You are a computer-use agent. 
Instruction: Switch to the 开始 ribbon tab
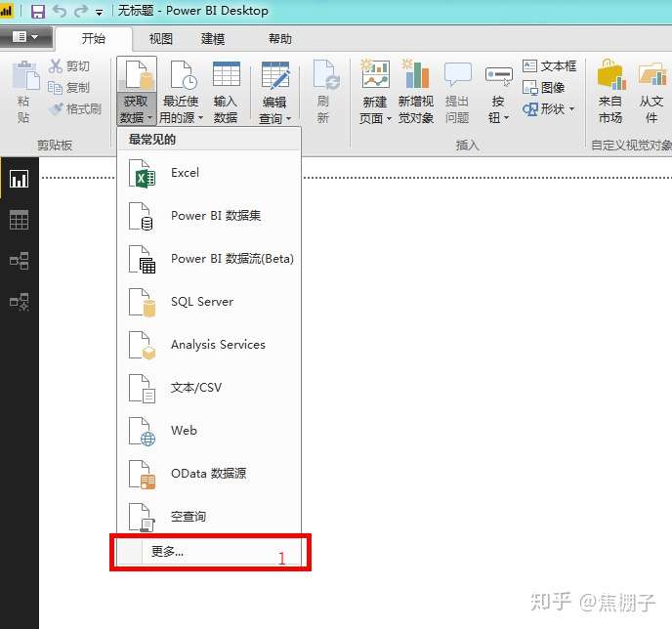(94, 38)
